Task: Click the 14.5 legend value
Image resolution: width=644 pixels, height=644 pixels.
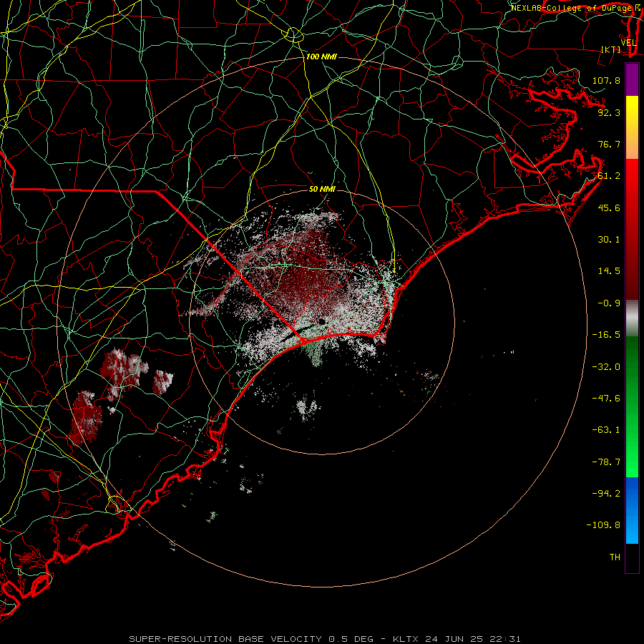Action: point(609,271)
